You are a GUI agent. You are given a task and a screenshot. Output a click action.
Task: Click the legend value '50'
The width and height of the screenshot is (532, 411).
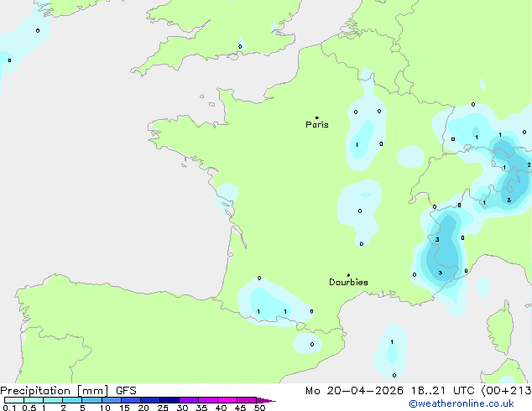259,408
